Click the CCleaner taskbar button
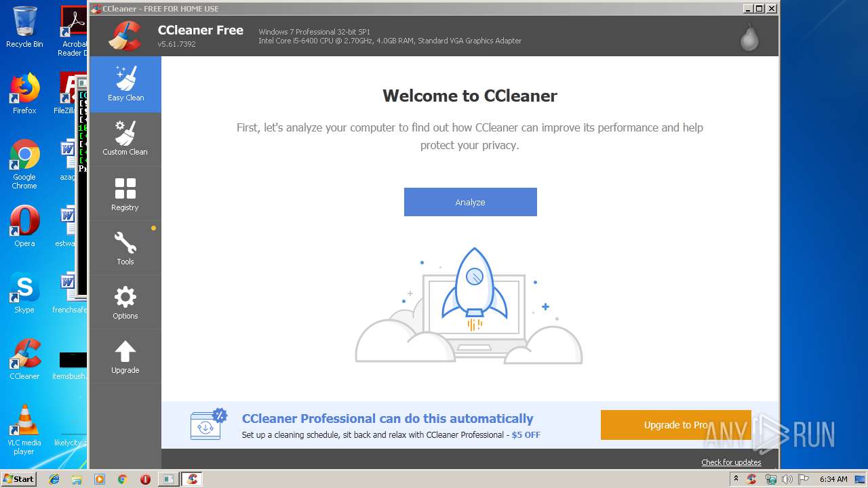This screenshot has height=488, width=868. tap(192, 479)
